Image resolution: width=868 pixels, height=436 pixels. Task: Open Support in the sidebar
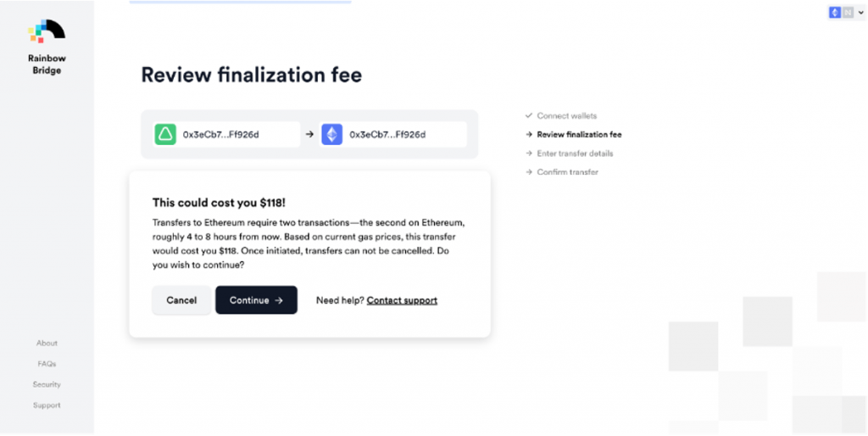[47, 405]
